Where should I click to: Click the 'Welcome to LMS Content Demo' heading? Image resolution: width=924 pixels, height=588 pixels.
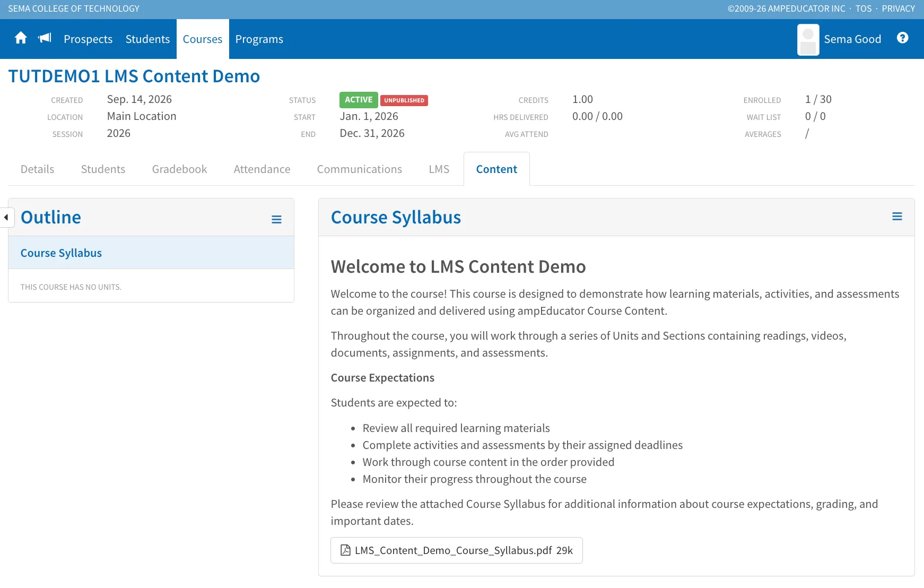click(x=458, y=266)
